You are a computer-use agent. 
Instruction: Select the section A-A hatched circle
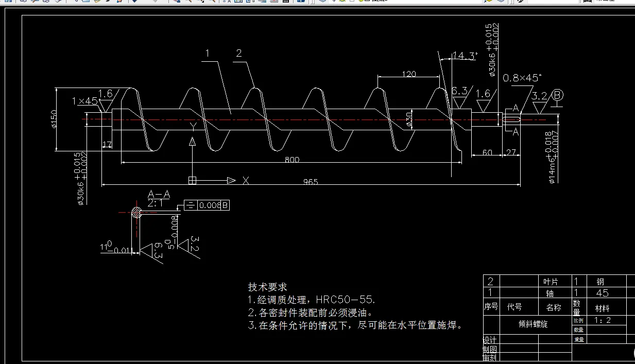pos(136,212)
